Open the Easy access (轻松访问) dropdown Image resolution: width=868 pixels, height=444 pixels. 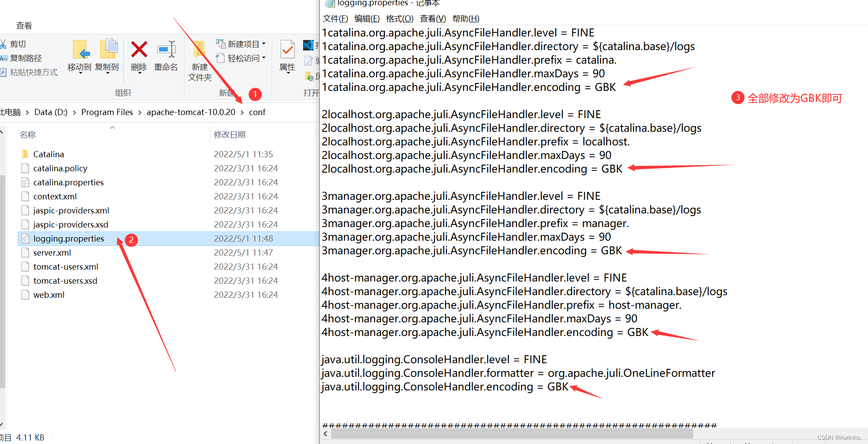tap(241, 58)
